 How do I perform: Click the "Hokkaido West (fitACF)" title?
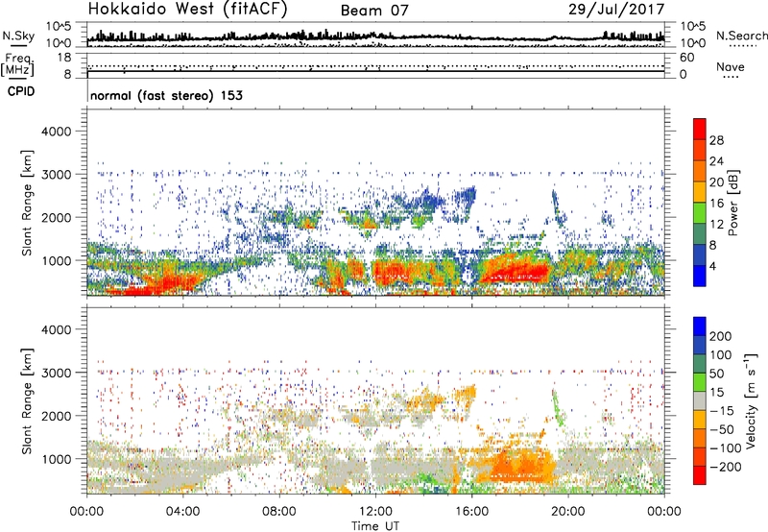[x=187, y=9]
